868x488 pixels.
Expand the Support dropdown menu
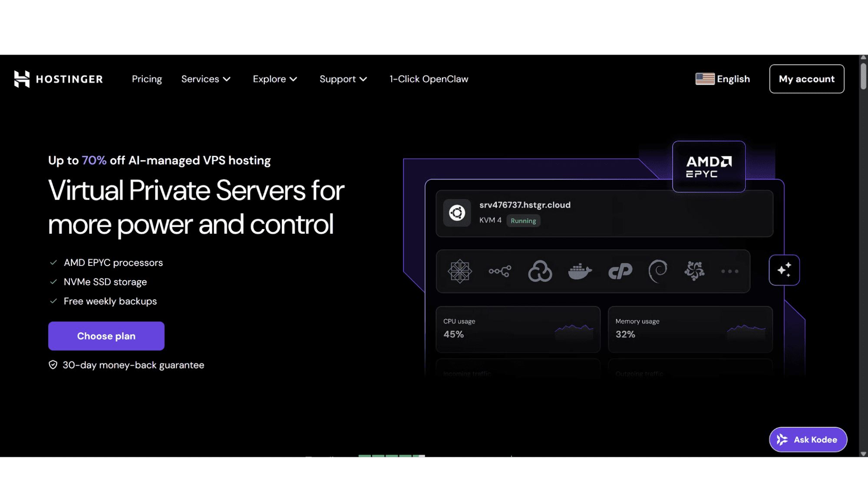[343, 79]
